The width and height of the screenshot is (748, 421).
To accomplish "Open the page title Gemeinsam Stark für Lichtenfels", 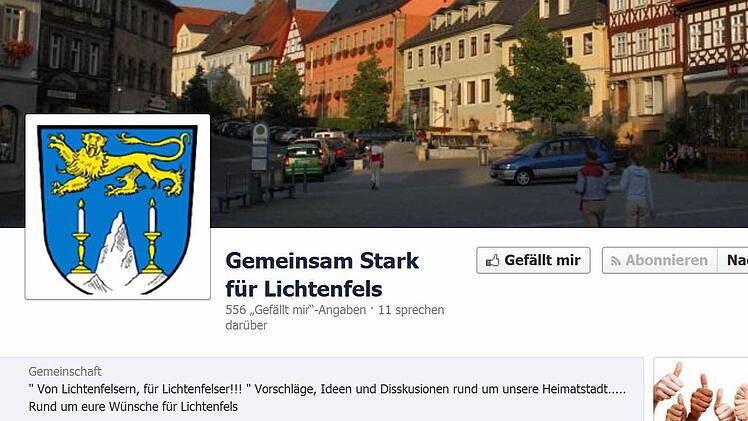I will tap(322, 275).
